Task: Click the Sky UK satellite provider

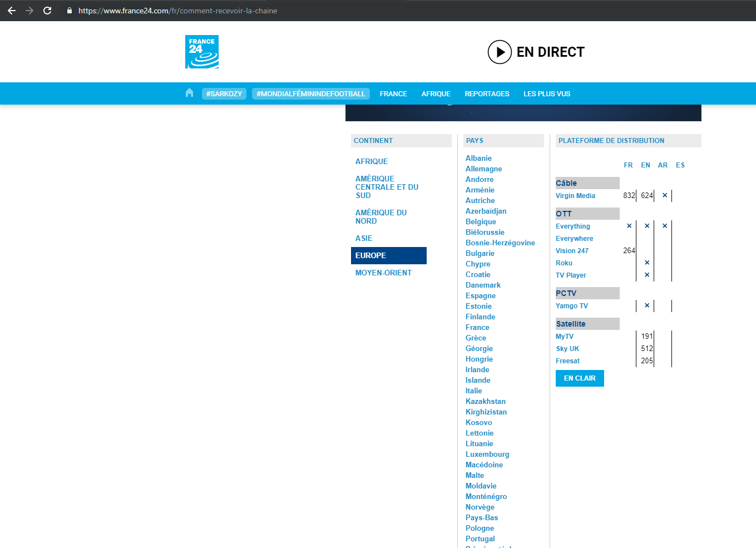Action: pyautogui.click(x=567, y=349)
